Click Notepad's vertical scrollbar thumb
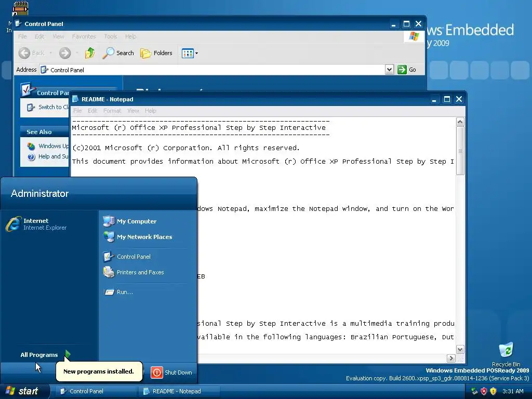 coord(460,151)
